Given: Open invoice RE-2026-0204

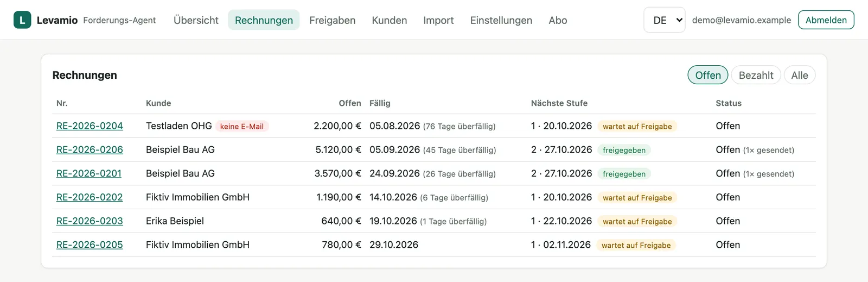Looking at the screenshot, I should [x=90, y=126].
